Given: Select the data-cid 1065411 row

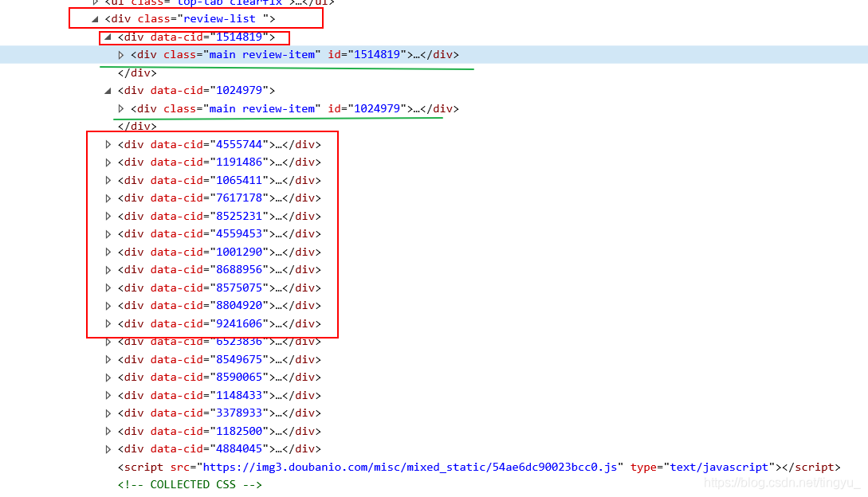Looking at the screenshot, I should click(x=219, y=181).
